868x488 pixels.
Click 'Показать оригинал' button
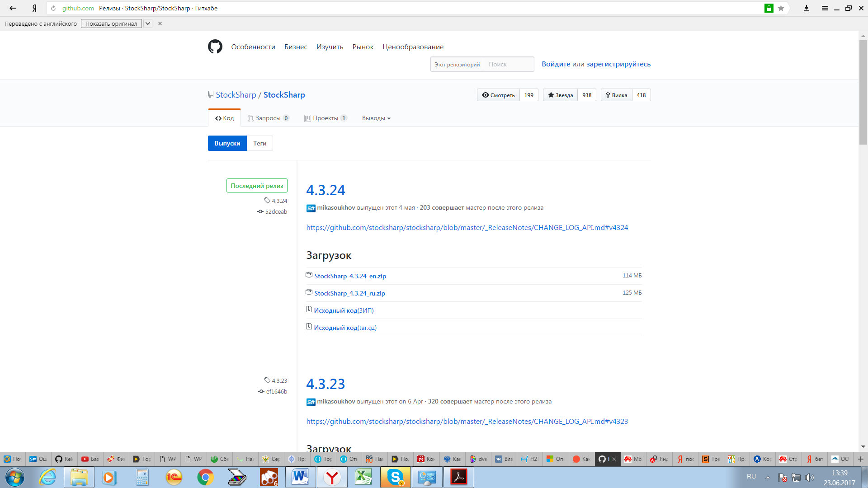point(111,23)
